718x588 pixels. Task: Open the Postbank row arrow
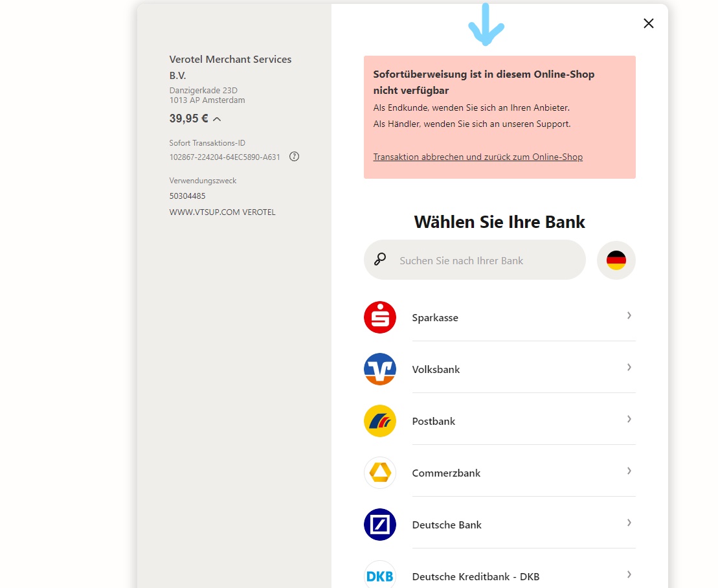(x=629, y=419)
